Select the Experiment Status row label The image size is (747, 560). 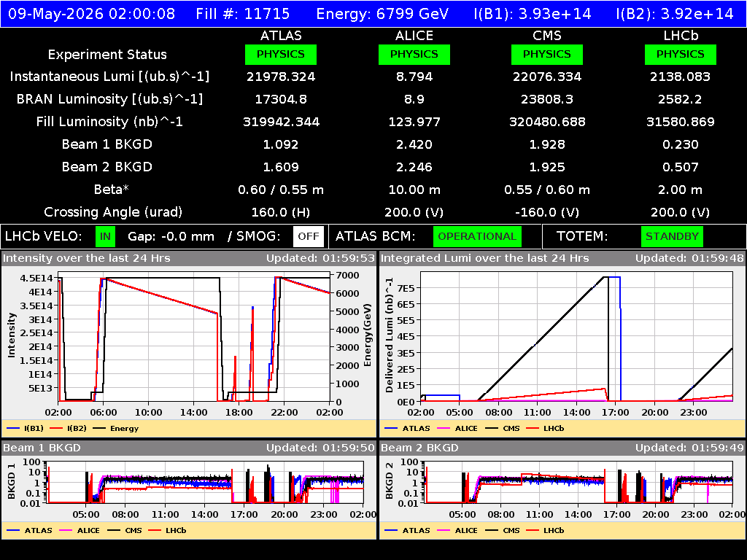(x=107, y=55)
